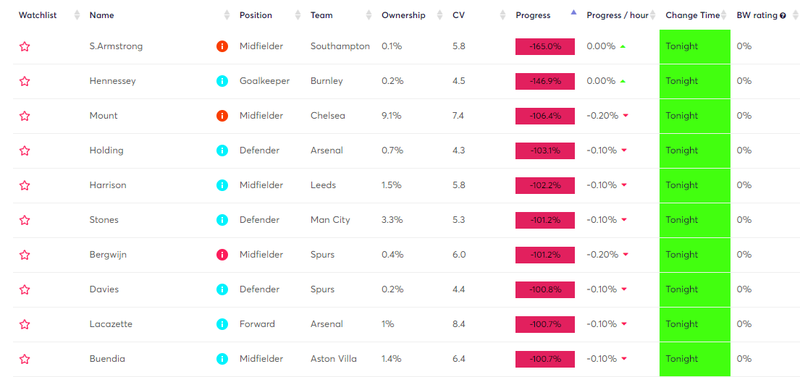Toggle the watchlist star for S.Armstrong
Viewport: 800px width, 377px height.
click(24, 46)
